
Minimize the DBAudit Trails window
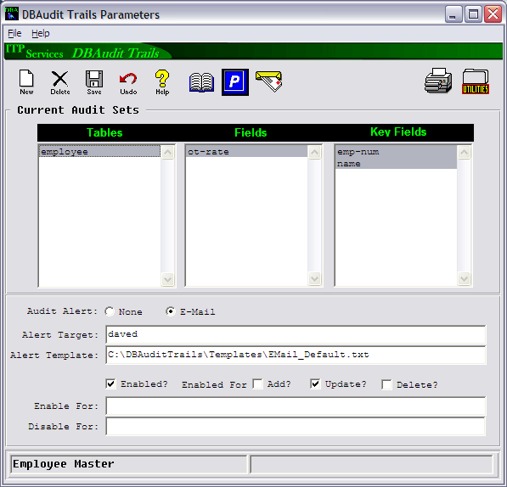453,14
